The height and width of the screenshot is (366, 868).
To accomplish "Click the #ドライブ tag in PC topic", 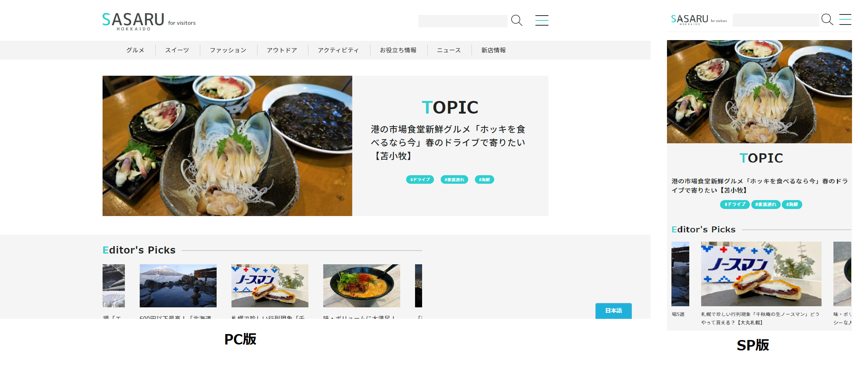I will 420,180.
